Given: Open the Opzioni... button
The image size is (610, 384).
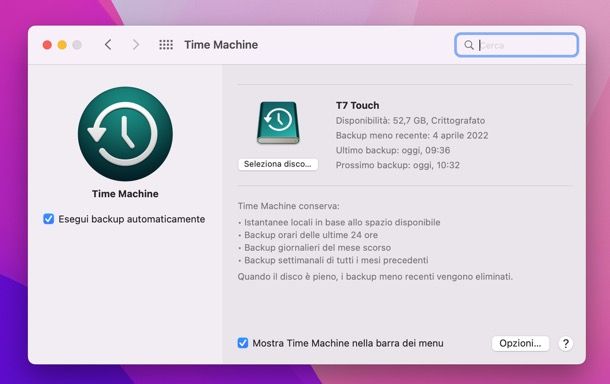Looking at the screenshot, I should (x=520, y=344).
